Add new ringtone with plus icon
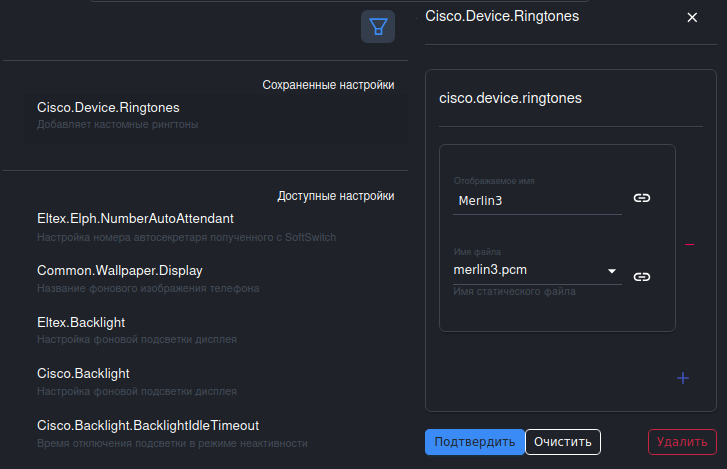Screen dimensions: 727x469 pyautogui.click(x=683, y=378)
